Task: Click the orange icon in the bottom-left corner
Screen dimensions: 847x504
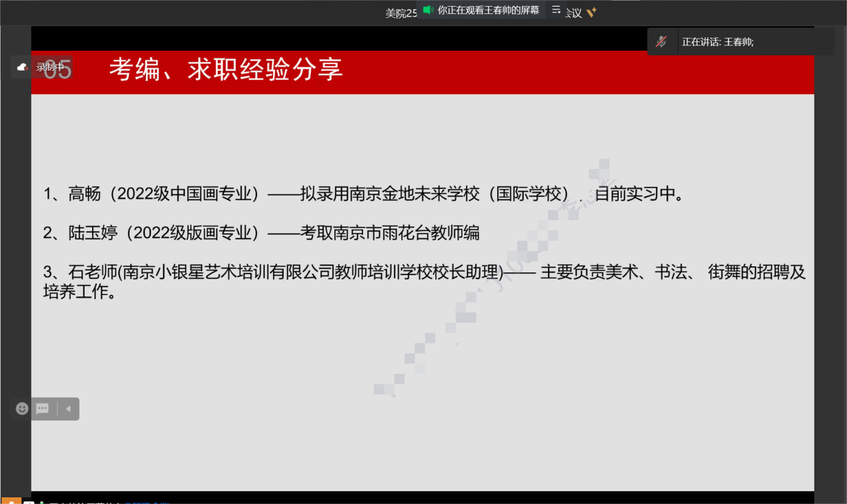Action: pyautogui.click(x=11, y=501)
